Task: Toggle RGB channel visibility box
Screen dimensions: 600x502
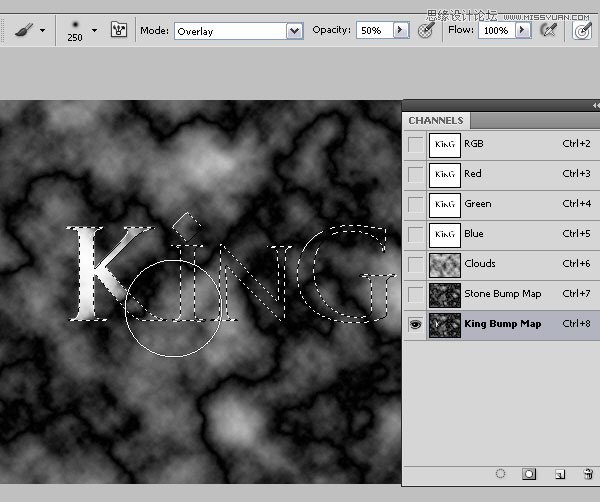Action: click(415, 145)
